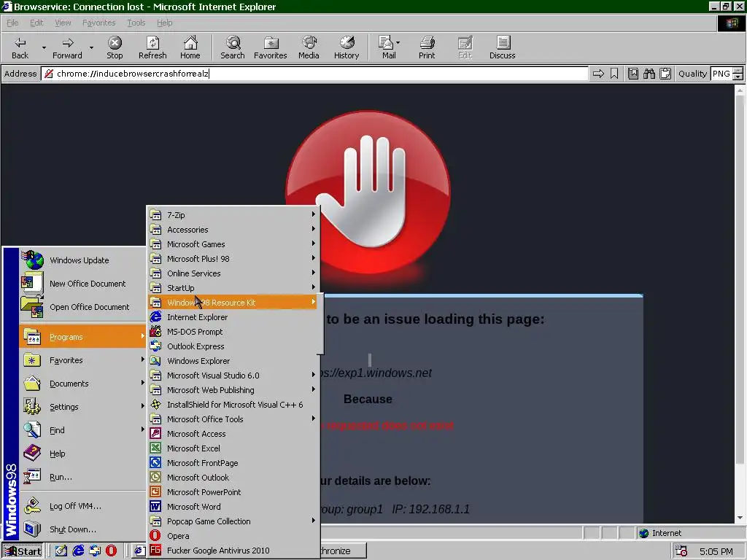Open the View menu

click(63, 23)
